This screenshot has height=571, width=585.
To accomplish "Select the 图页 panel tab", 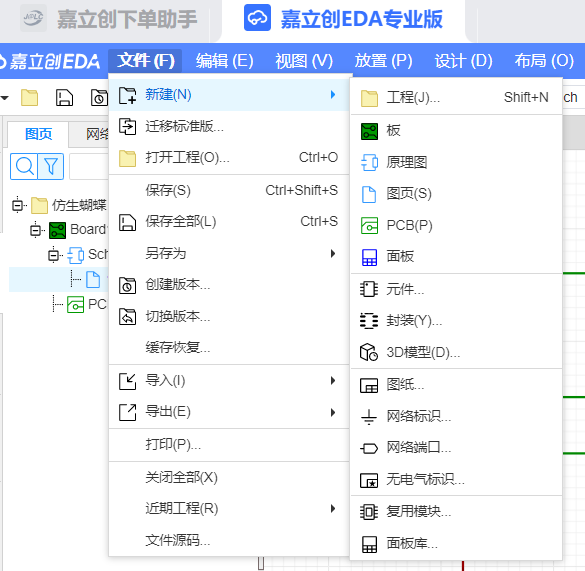I will [x=38, y=134].
